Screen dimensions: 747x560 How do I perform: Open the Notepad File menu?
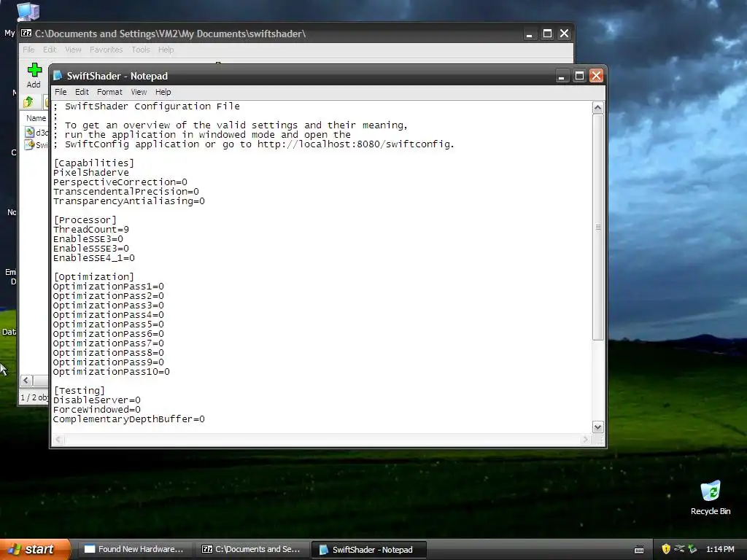pos(61,92)
